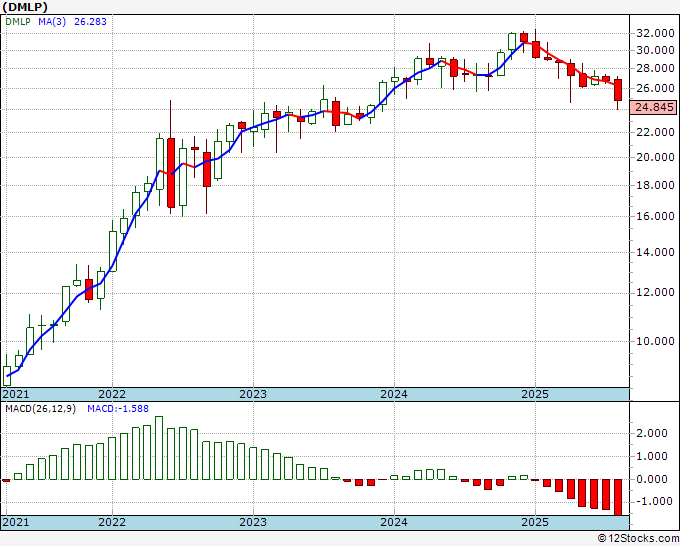Click the MA(3) indicator label
Viewport: 680px width, 546px height.
(52, 21)
